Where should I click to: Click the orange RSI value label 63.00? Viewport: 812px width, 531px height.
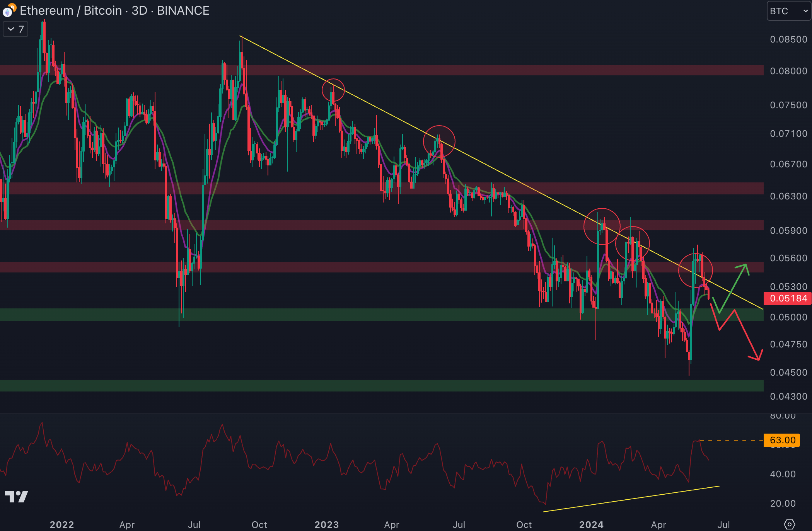pos(782,440)
